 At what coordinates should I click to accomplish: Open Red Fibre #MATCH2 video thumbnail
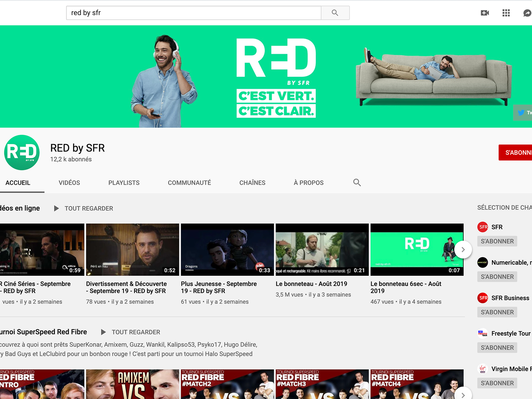[227, 384]
